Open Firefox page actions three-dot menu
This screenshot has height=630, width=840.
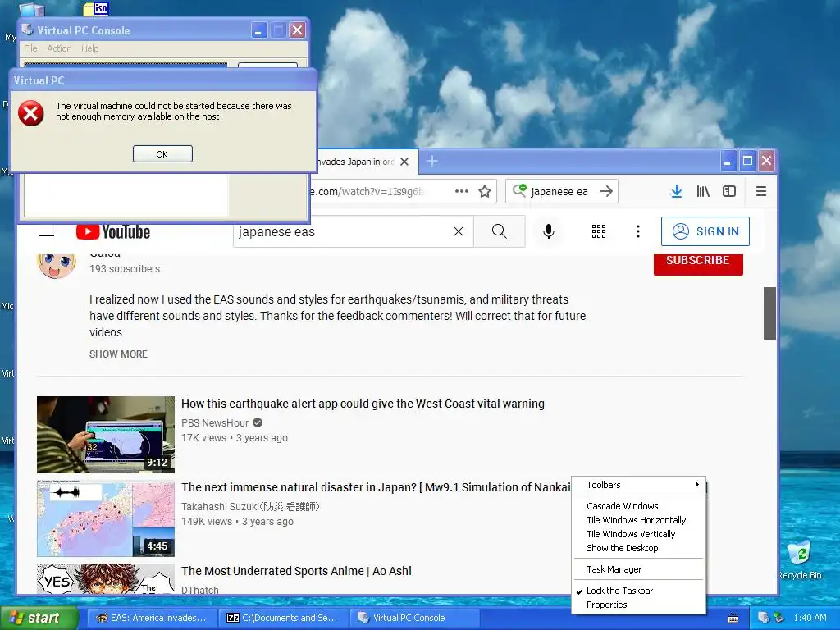tap(462, 191)
